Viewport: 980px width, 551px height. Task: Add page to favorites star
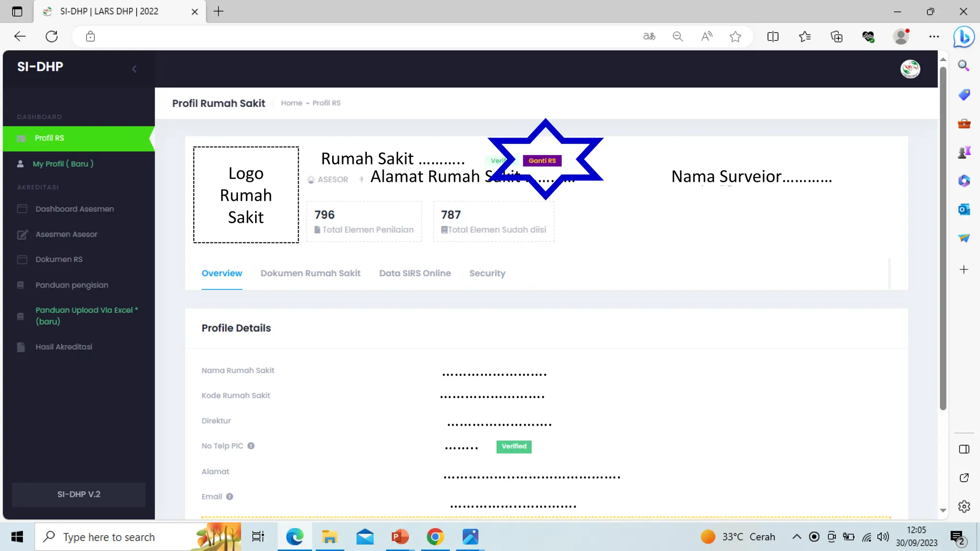tap(735, 36)
